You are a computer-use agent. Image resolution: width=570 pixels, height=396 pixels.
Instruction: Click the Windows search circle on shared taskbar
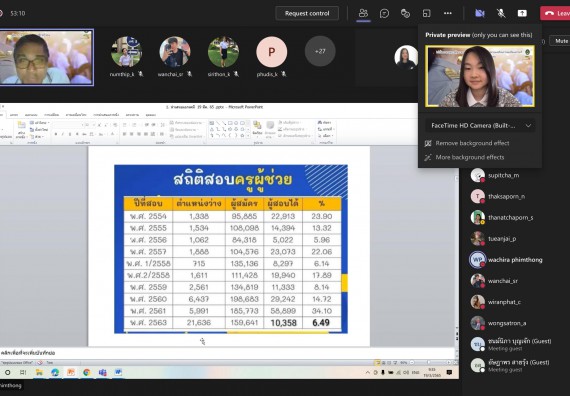pyautogui.click(x=8, y=372)
